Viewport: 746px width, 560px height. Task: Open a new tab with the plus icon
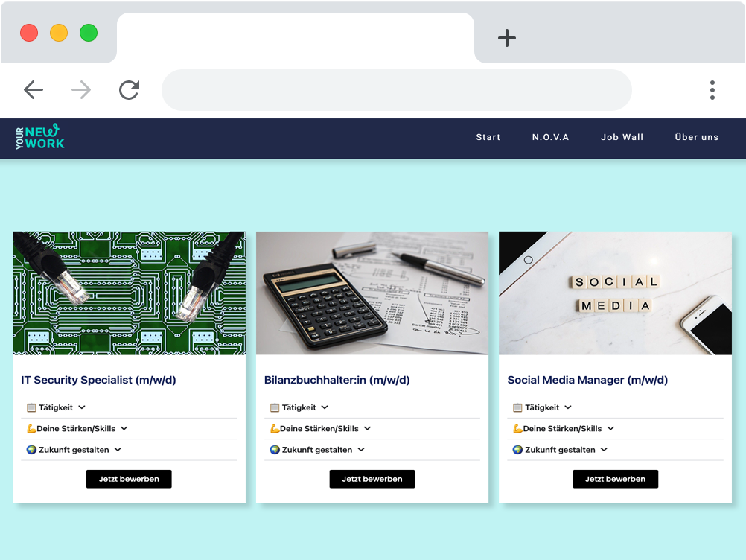(507, 39)
